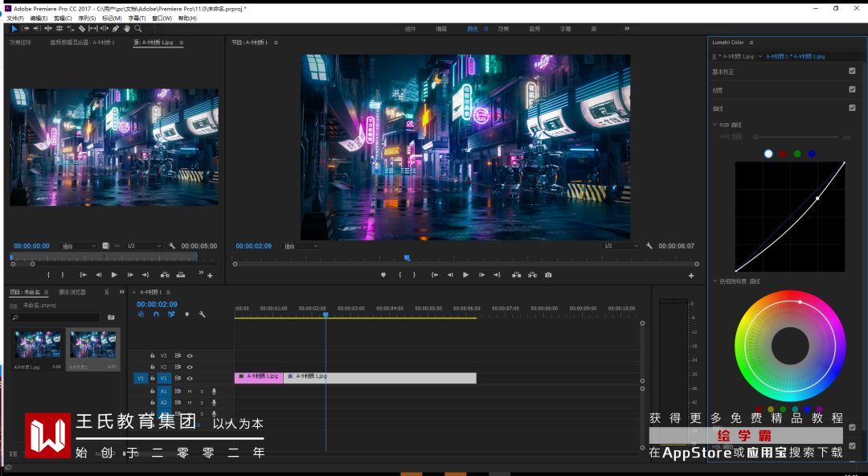Activate the Zoom magnifier tool

[x=138, y=28]
